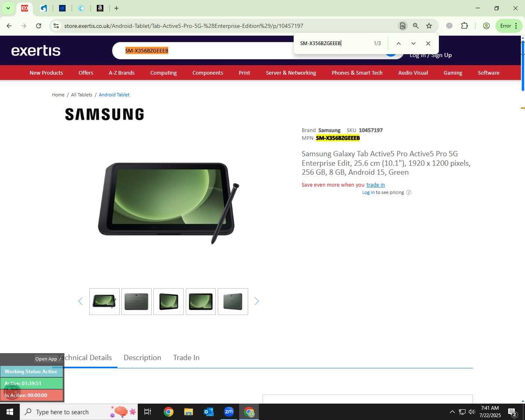
Task: Show next thumbnails with right arrow
Action: 257,301
